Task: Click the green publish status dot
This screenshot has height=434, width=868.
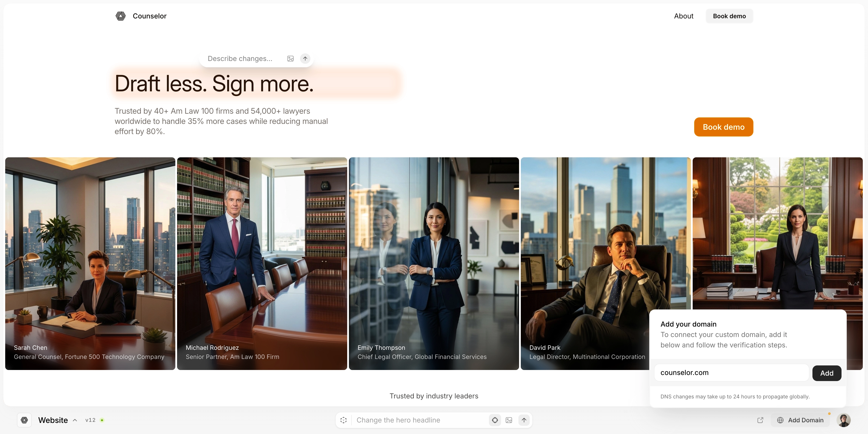Action: 102,420
